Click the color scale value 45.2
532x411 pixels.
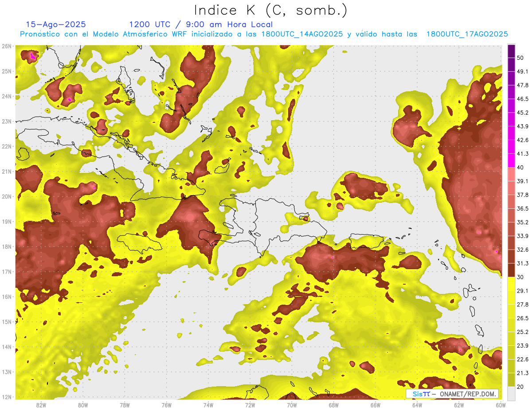pyautogui.click(x=522, y=113)
